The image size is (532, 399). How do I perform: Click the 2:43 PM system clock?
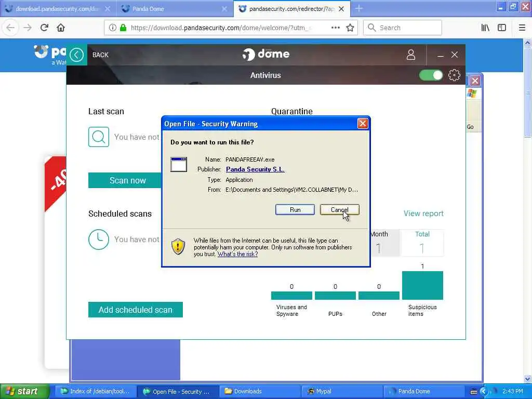click(513, 391)
